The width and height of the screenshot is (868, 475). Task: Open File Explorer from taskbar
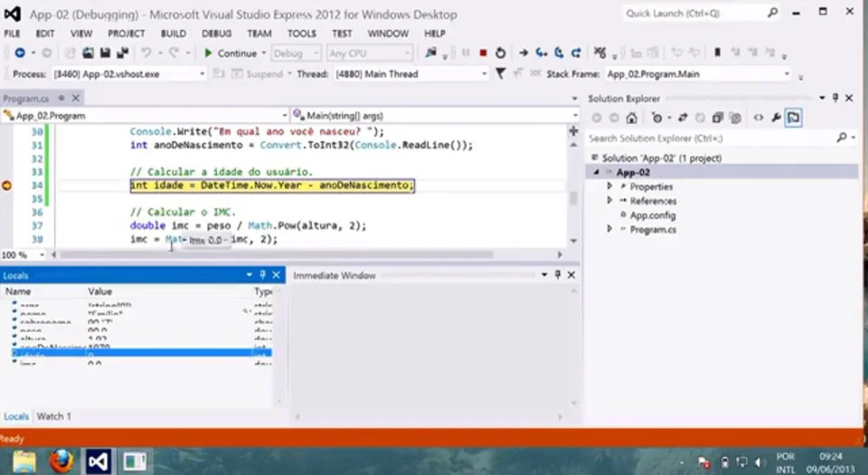pyautogui.click(x=24, y=461)
